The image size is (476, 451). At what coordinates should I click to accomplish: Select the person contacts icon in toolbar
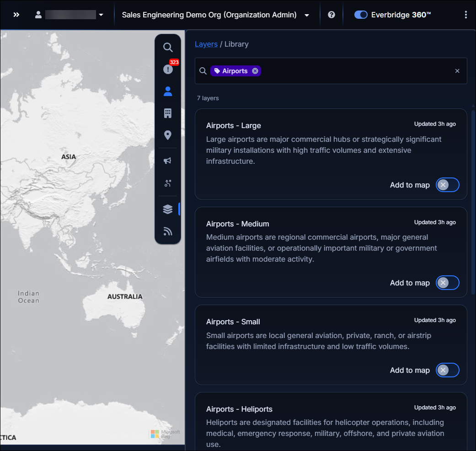pyautogui.click(x=168, y=91)
